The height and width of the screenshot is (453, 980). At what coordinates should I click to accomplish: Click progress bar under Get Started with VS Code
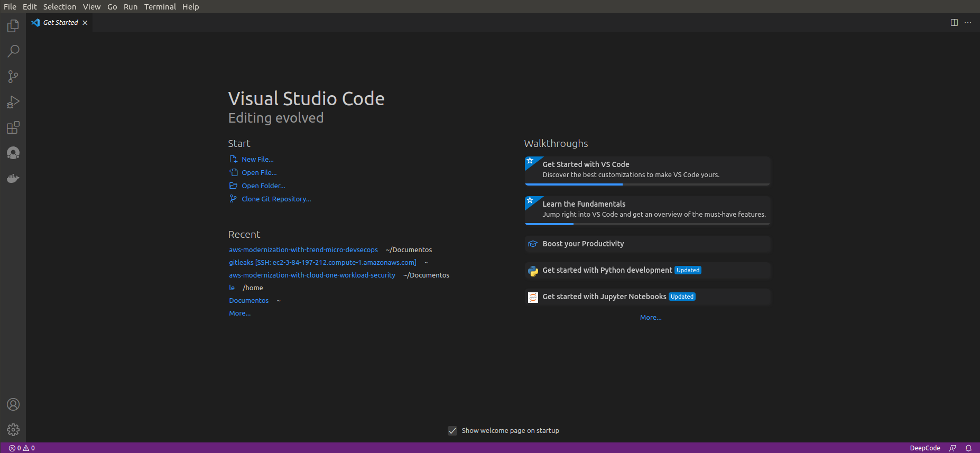(x=648, y=184)
